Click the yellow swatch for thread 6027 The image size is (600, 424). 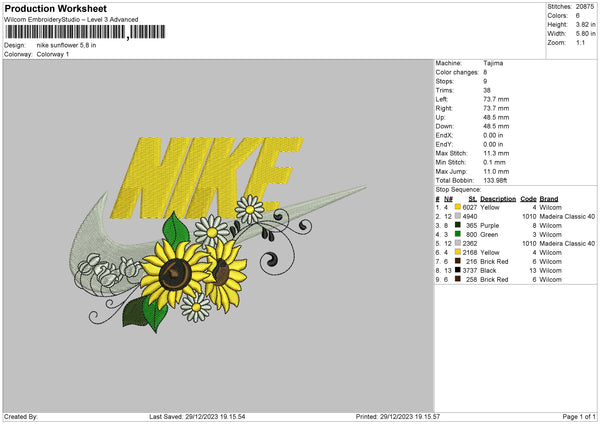(x=458, y=207)
